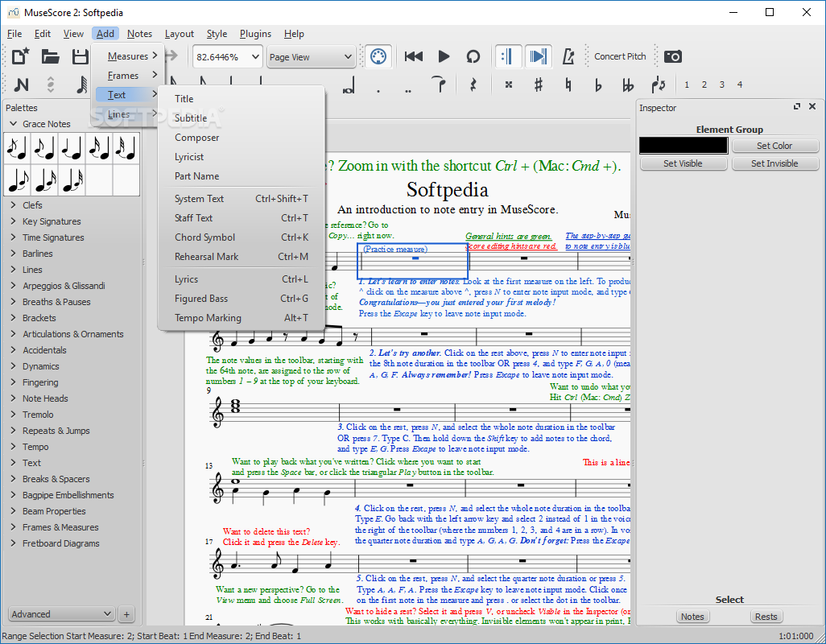Apply double sharp accidental
The width and height of the screenshot is (826, 644).
click(x=508, y=85)
